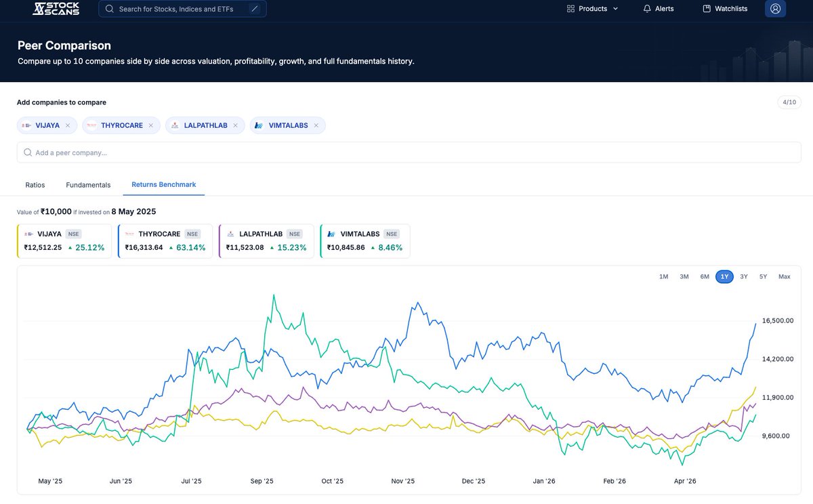Viewport: 813px width, 504px height.
Task: Remove LALPATHLAB chip from comparison
Action: (x=235, y=125)
